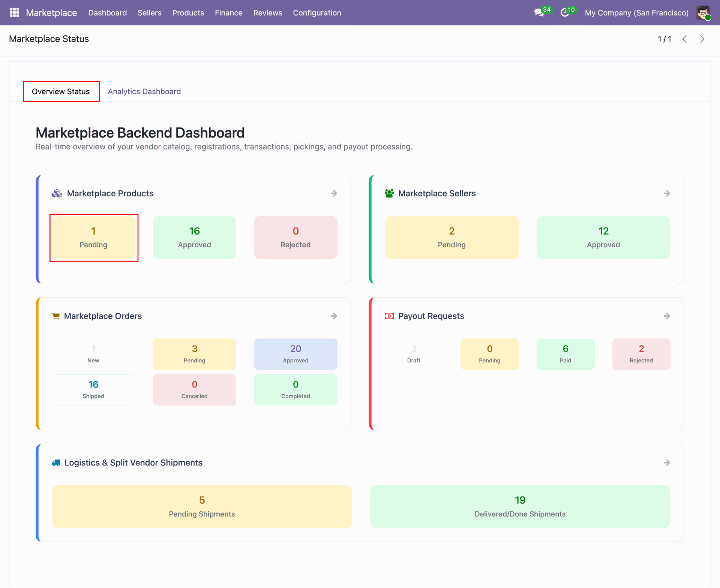This screenshot has width=720, height=588.
Task: Open the 2 Pending sellers tile
Action: pyautogui.click(x=451, y=238)
